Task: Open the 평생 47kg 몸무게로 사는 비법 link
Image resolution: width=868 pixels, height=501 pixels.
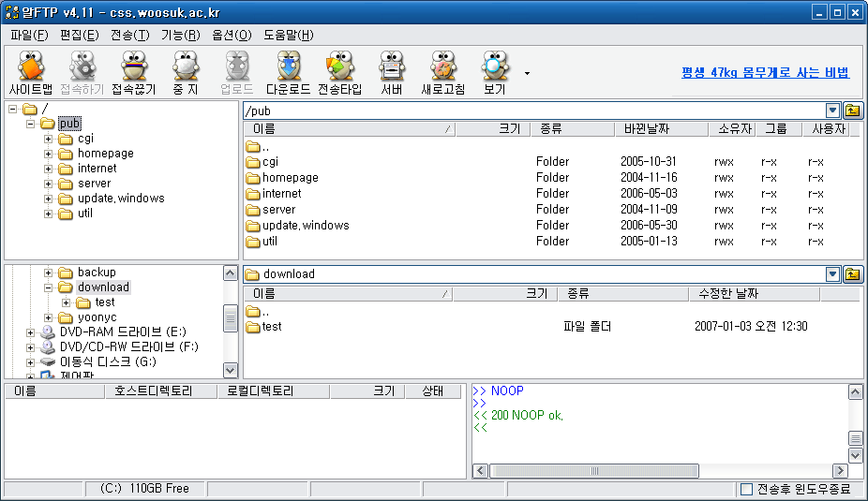Action: [x=765, y=72]
